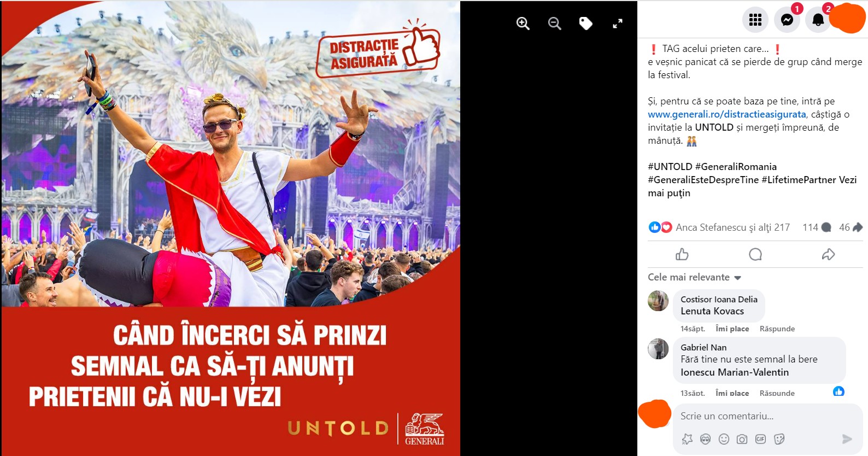Attach a photo with camera icon

(742, 439)
